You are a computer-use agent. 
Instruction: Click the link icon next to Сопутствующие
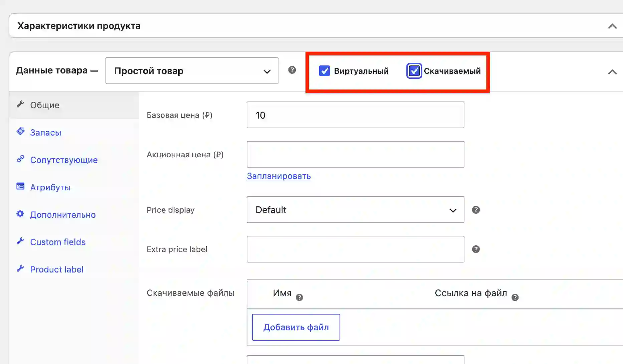click(20, 159)
